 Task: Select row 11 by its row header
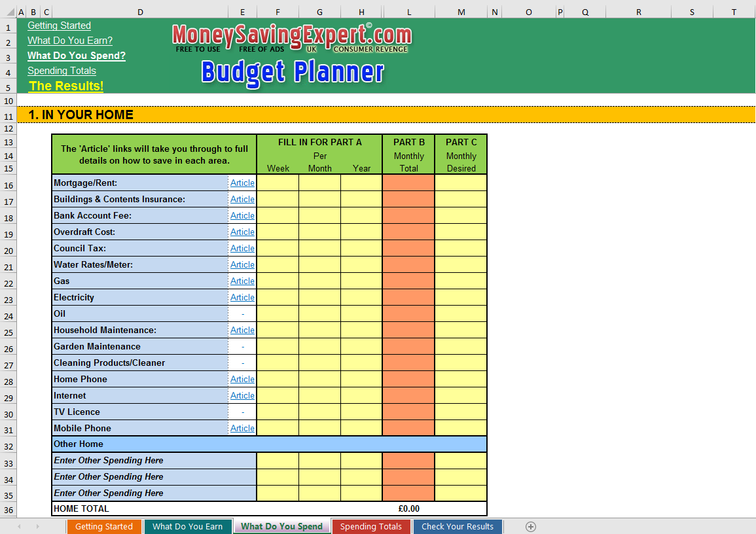coord(9,116)
